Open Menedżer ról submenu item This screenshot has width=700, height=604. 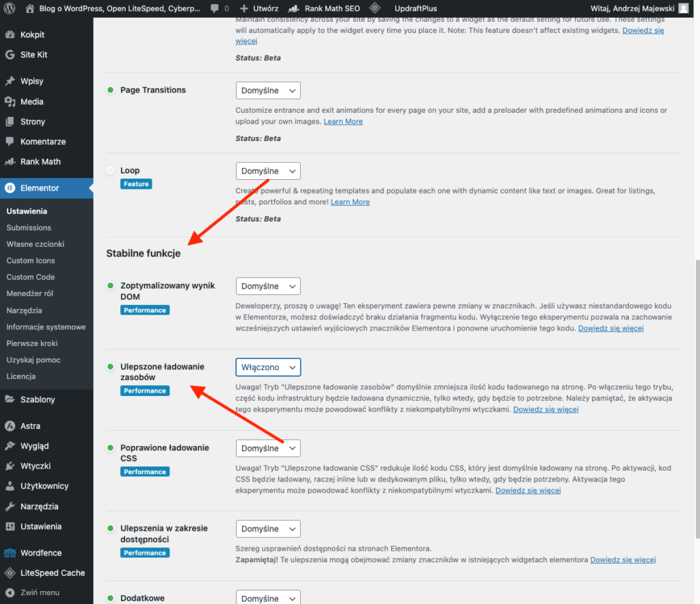29,293
